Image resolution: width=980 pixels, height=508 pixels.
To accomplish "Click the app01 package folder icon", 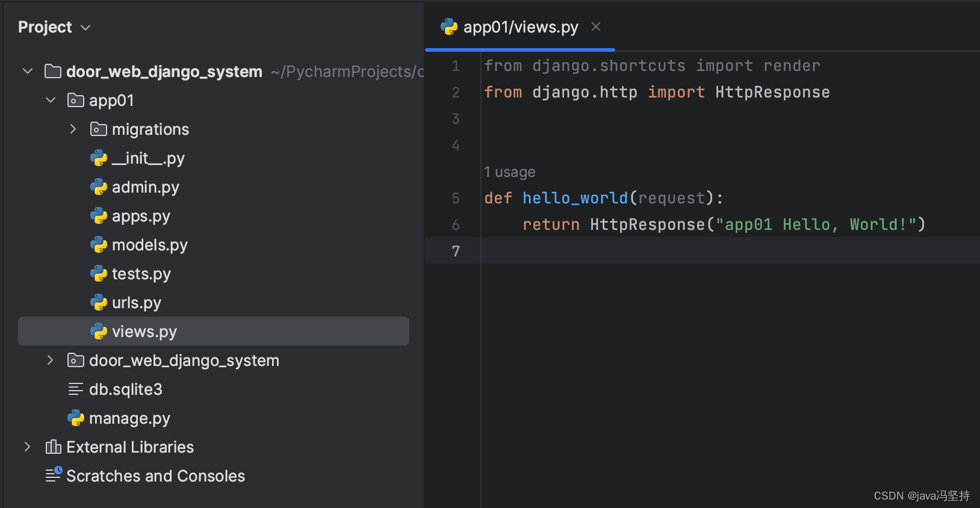I will coord(75,101).
